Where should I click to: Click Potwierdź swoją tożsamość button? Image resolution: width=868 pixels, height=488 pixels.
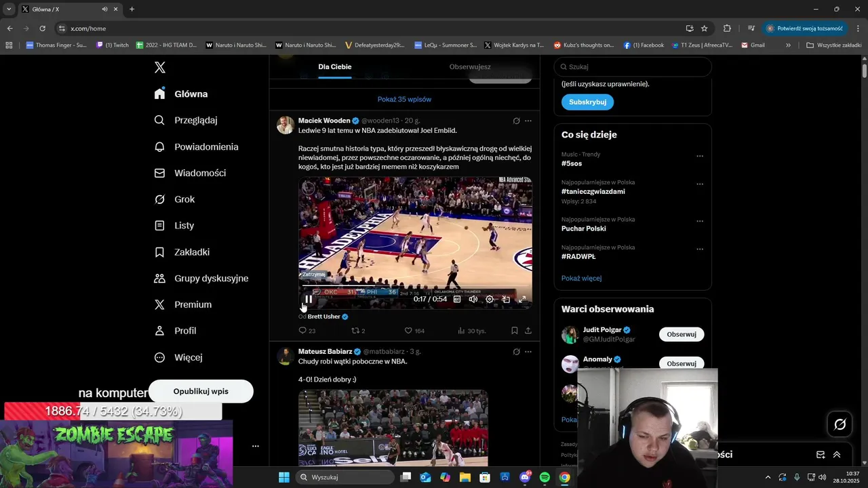[805, 28]
